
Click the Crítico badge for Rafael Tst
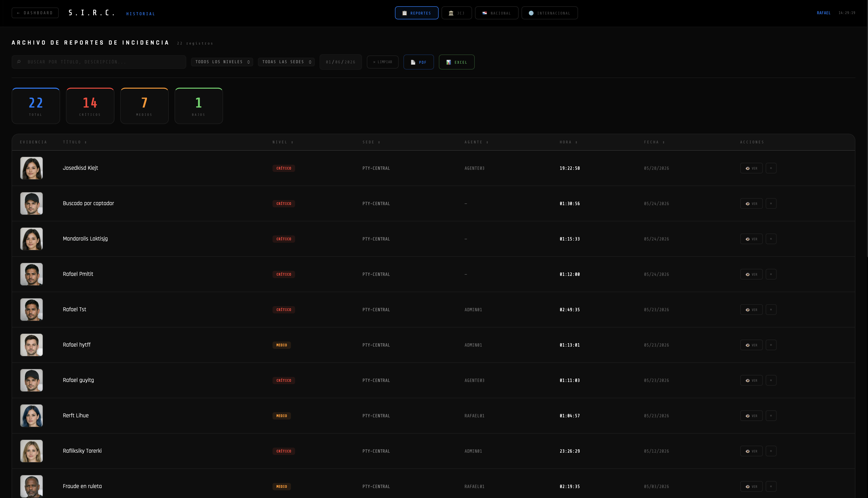[284, 310]
